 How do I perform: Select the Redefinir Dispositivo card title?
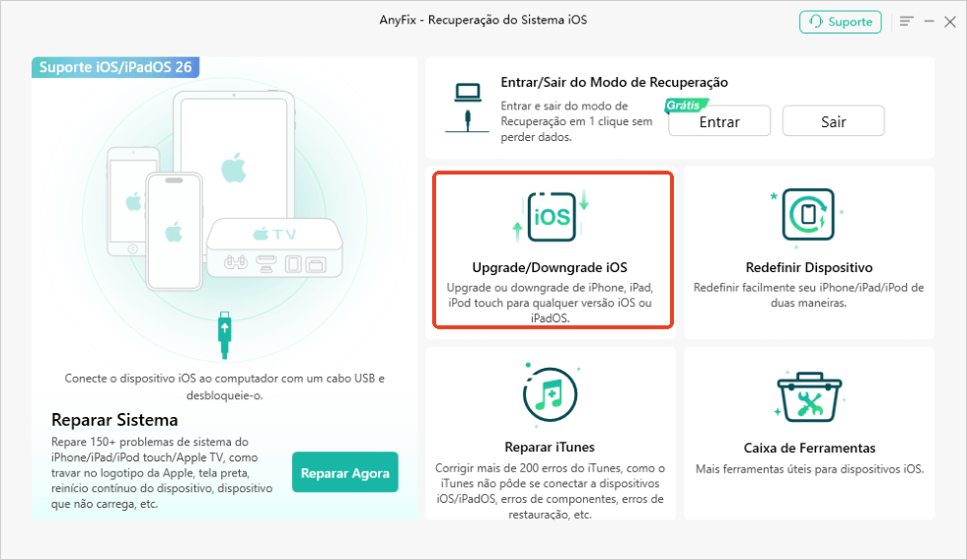click(808, 267)
